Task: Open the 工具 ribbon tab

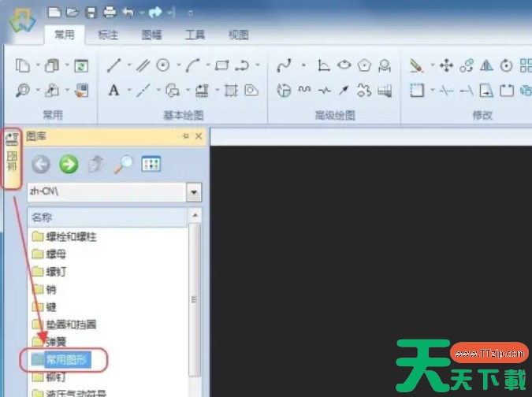Action: coord(195,35)
